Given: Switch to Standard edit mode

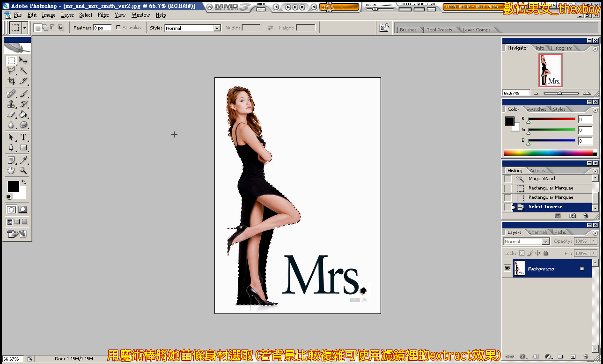Looking at the screenshot, I should 11,210.
